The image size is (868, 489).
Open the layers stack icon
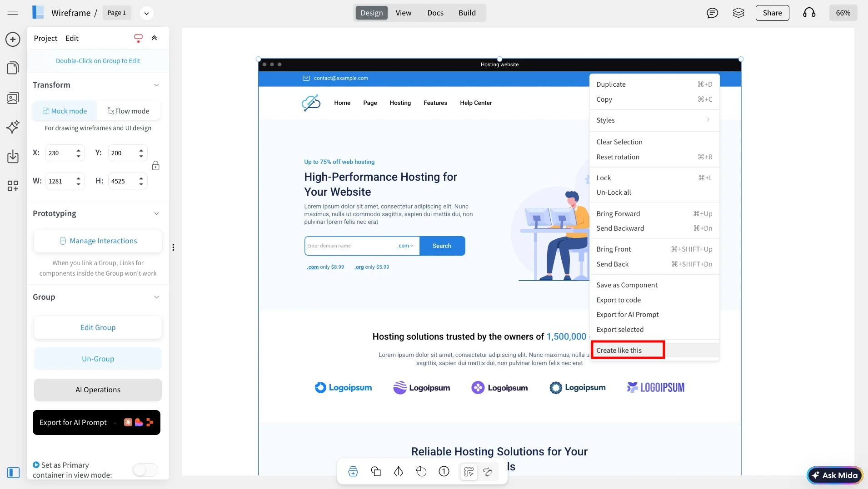[738, 13]
